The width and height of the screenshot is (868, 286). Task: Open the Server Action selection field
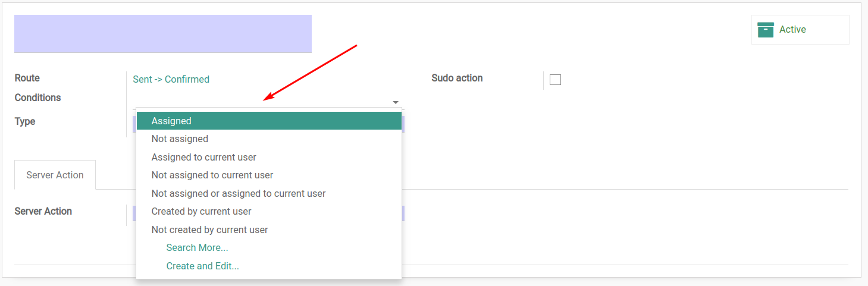click(x=268, y=213)
